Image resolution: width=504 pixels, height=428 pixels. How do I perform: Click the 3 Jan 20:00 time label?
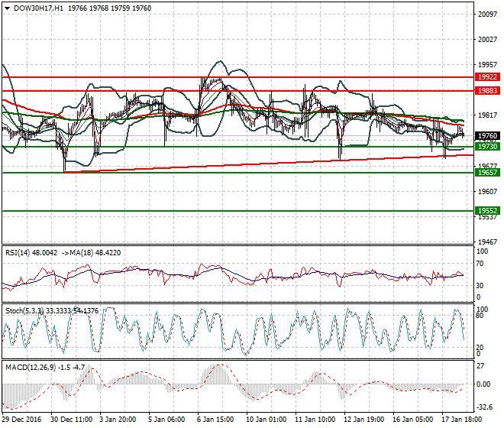(x=118, y=420)
